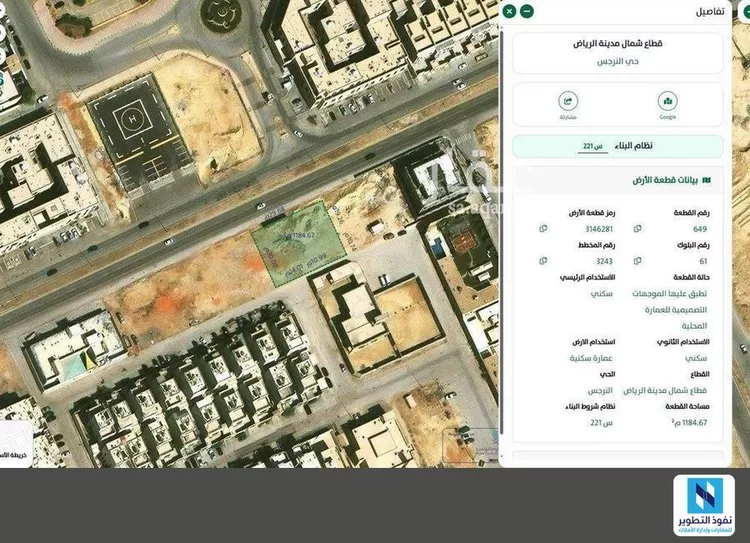Open building code link س 221
The height and width of the screenshot is (543, 750).
pyautogui.click(x=593, y=146)
